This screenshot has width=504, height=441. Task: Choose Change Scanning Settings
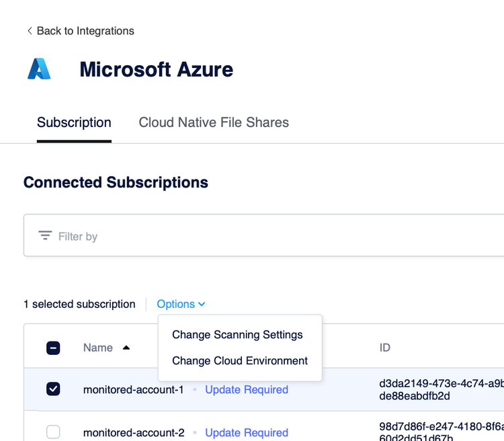pyautogui.click(x=237, y=335)
